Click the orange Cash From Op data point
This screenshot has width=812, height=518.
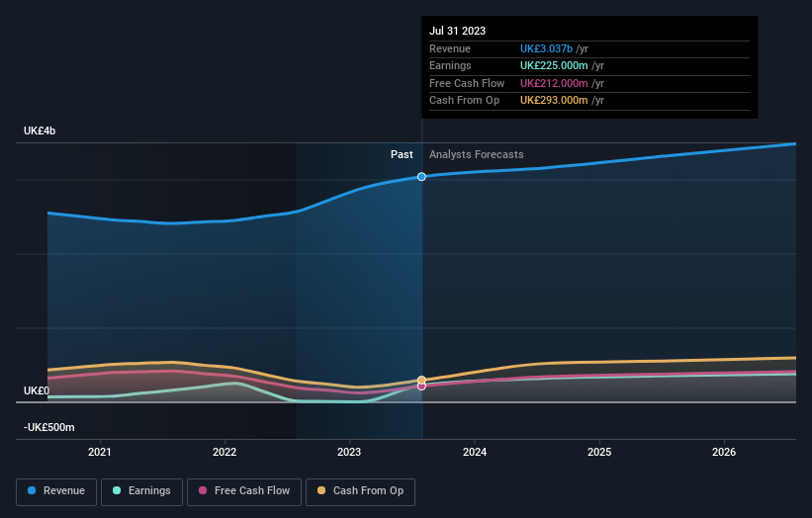tap(421, 380)
